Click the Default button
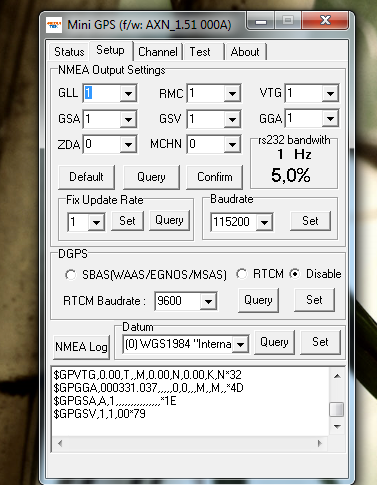 86,177
